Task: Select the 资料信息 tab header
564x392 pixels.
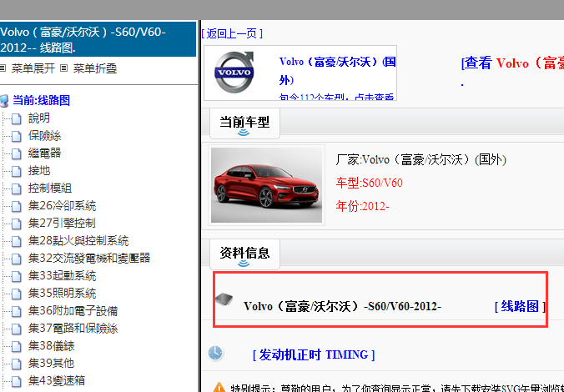Action: point(244,254)
